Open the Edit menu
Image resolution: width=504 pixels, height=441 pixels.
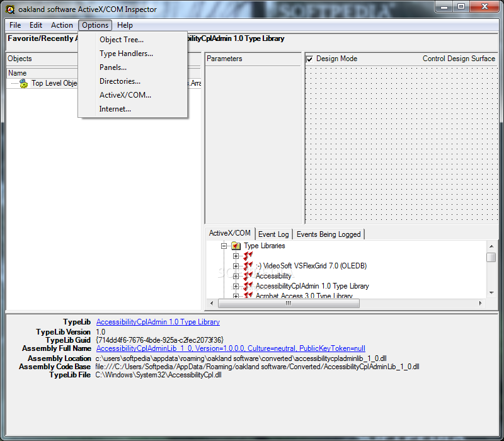tap(36, 25)
